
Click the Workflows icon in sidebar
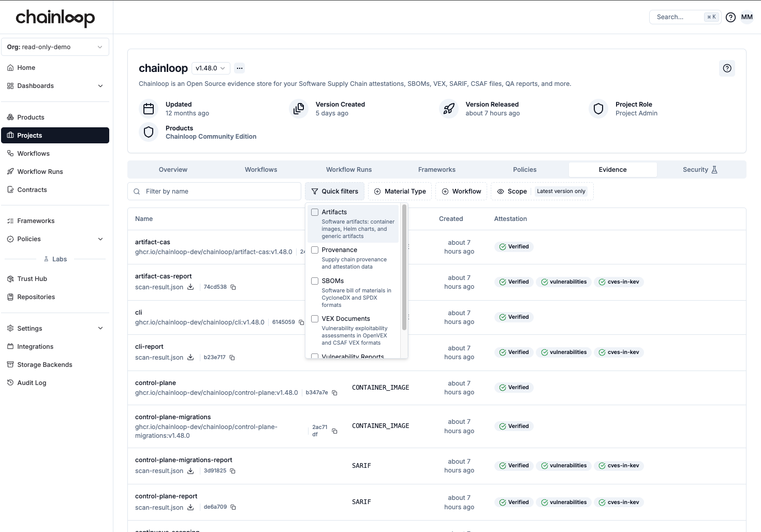[x=10, y=154]
